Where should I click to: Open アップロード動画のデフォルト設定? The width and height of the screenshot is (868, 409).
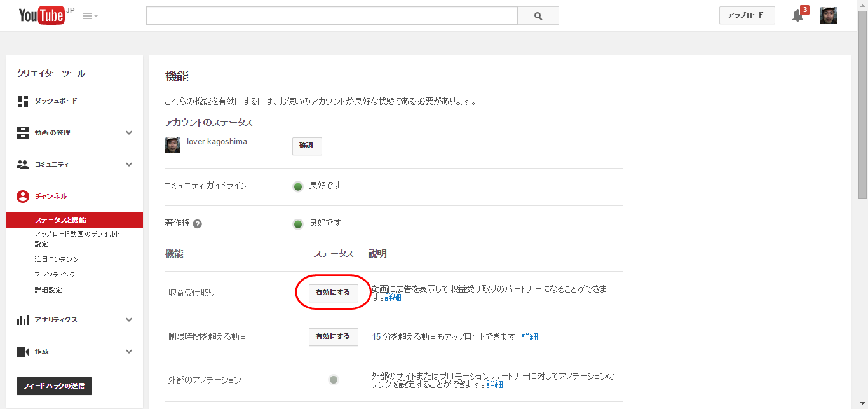[77, 239]
